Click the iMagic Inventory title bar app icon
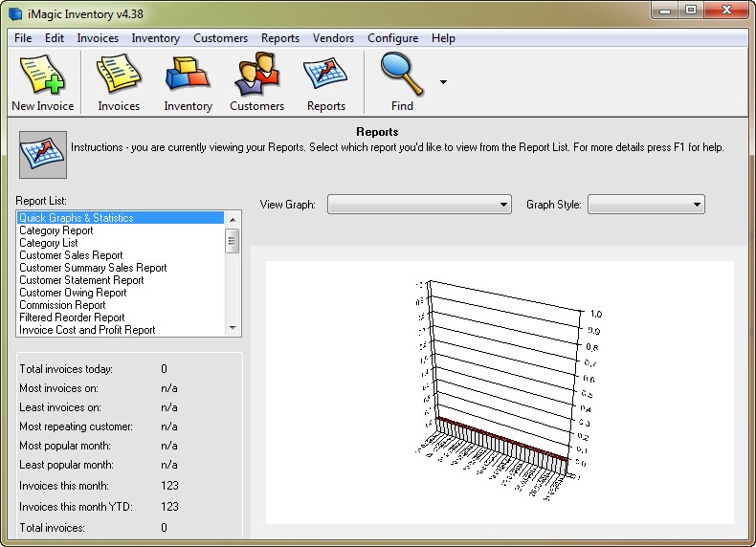This screenshot has width=756, height=547. [15, 13]
